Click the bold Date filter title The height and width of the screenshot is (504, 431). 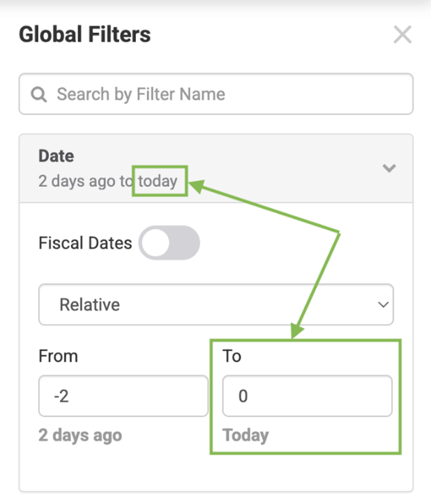[56, 156]
